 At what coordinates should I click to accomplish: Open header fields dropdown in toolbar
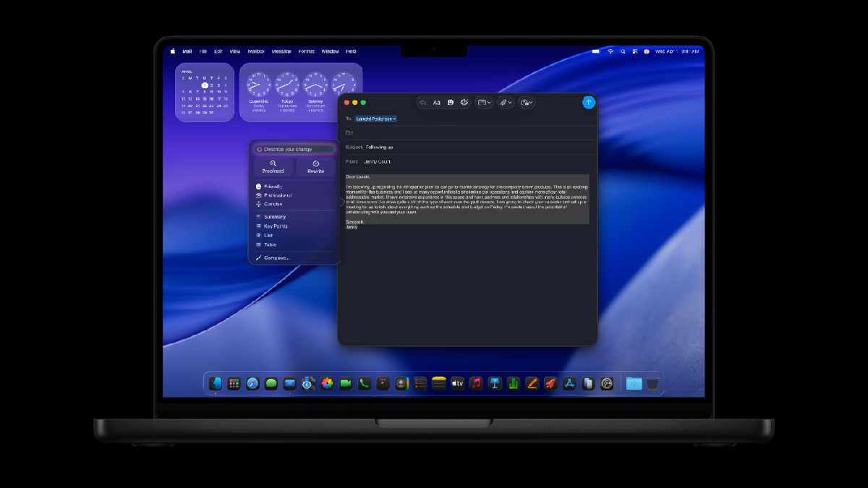pos(483,103)
